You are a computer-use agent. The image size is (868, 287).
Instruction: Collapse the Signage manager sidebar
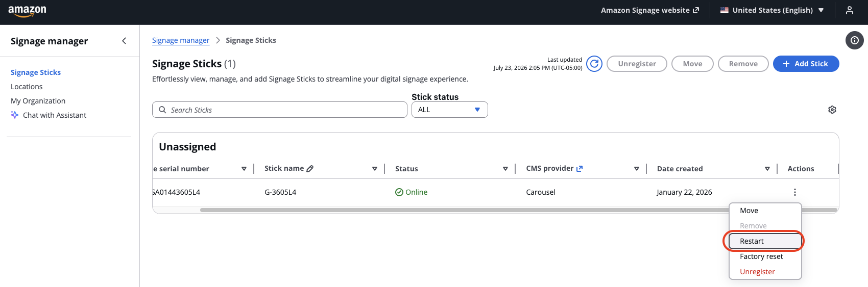tap(124, 41)
